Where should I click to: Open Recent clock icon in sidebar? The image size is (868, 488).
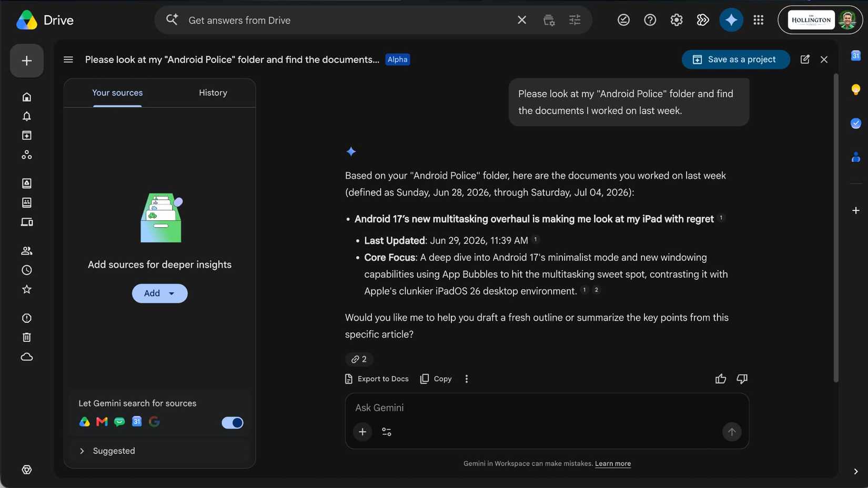point(27,270)
